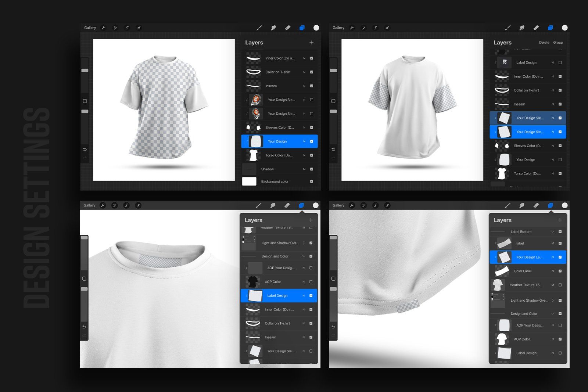588x392 pixels.
Task: Open the Selections tool
Action: click(127, 28)
